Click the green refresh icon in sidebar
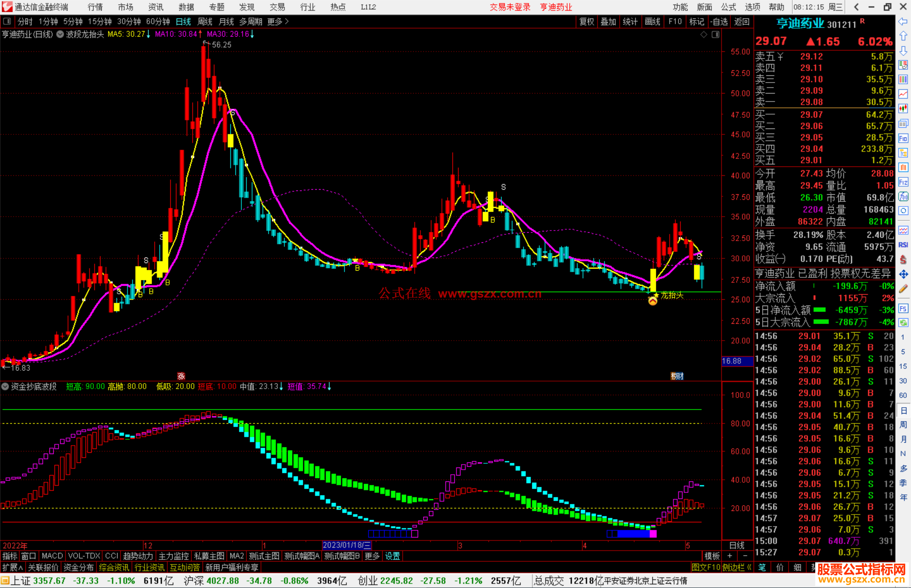911x588 pixels. point(903,323)
